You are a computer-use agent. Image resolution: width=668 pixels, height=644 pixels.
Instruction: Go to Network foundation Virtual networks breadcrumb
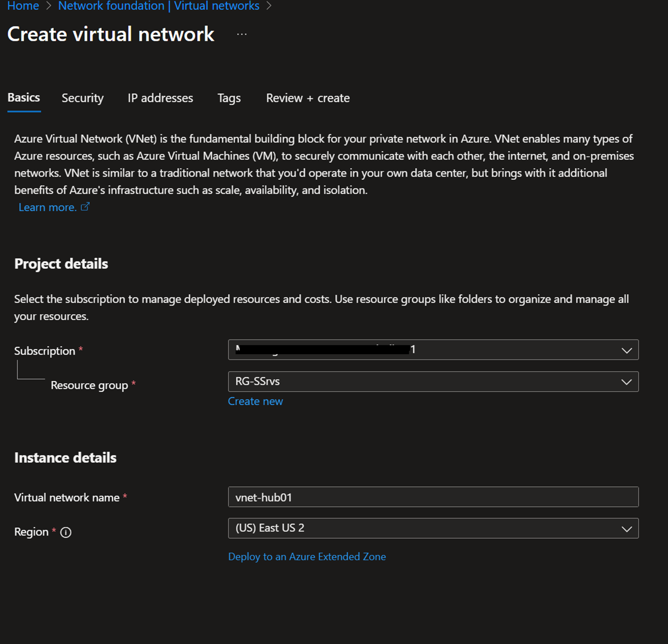click(159, 6)
